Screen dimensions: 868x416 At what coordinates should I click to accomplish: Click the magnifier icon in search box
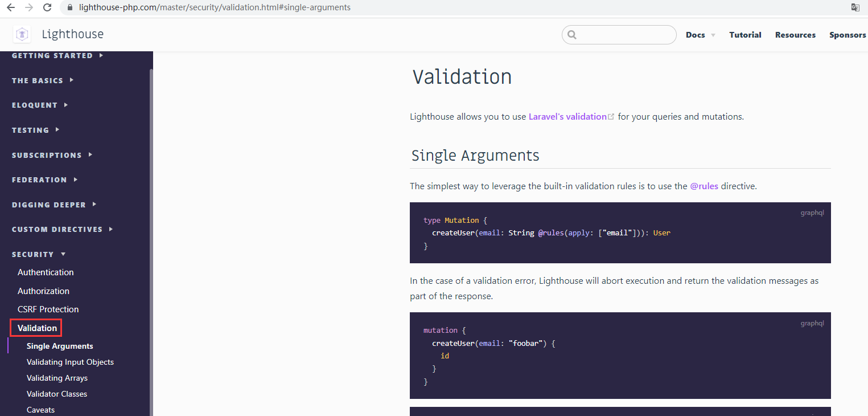click(x=572, y=35)
